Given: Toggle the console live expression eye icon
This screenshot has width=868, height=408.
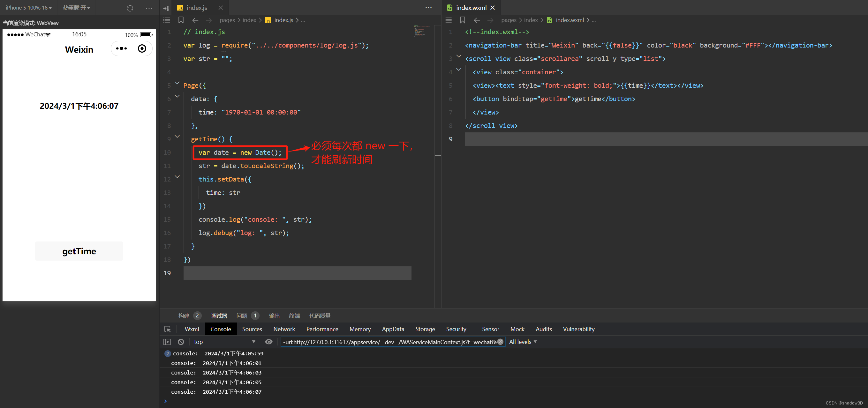Looking at the screenshot, I should click(x=268, y=342).
